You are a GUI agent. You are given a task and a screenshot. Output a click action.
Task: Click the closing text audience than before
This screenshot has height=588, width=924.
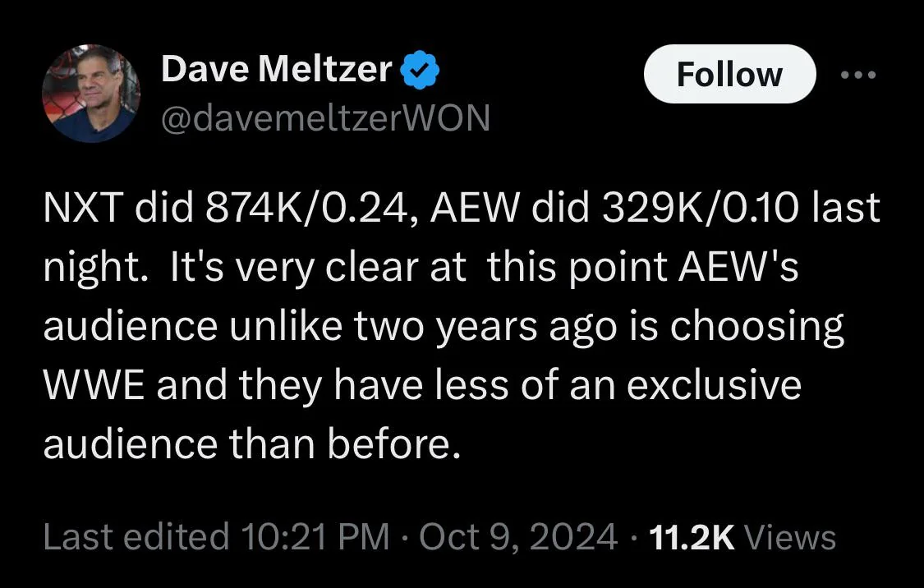click(251, 444)
